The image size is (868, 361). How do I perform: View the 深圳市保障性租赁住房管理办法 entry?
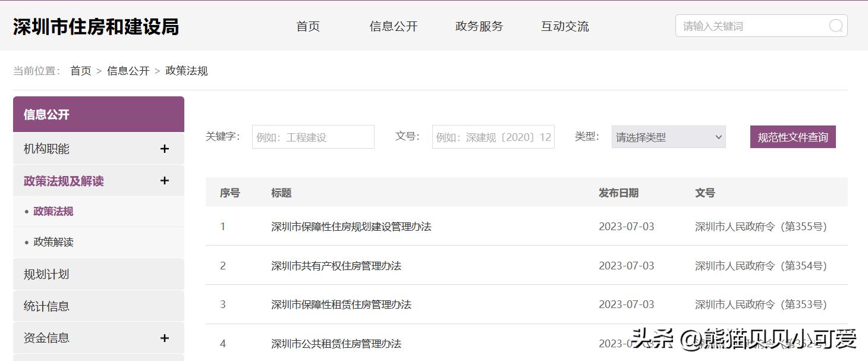[342, 304]
